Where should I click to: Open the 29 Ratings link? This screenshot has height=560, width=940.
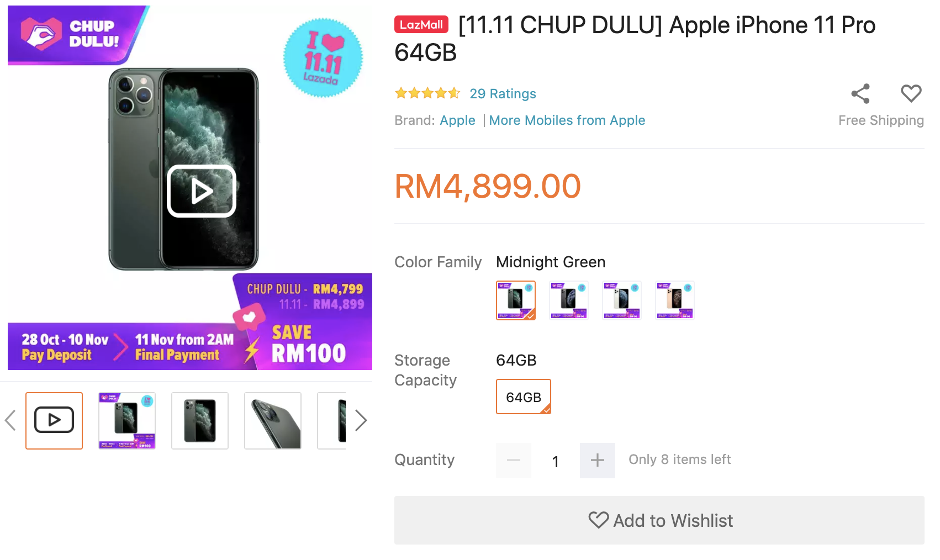pyautogui.click(x=503, y=94)
